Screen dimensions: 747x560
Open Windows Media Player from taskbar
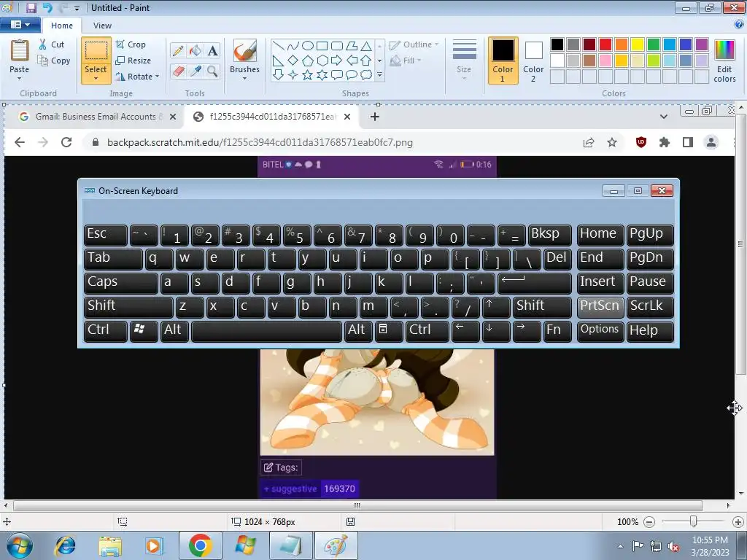(154, 545)
